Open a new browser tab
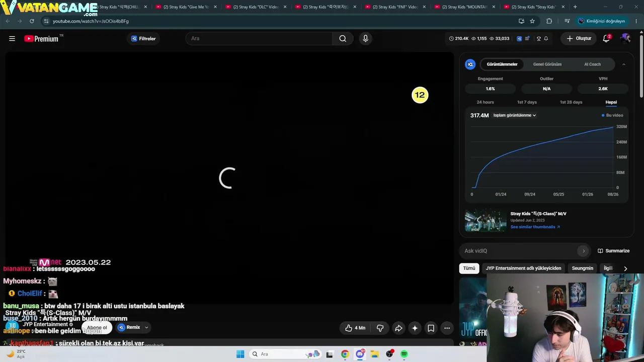644x362 pixels. click(x=575, y=7)
